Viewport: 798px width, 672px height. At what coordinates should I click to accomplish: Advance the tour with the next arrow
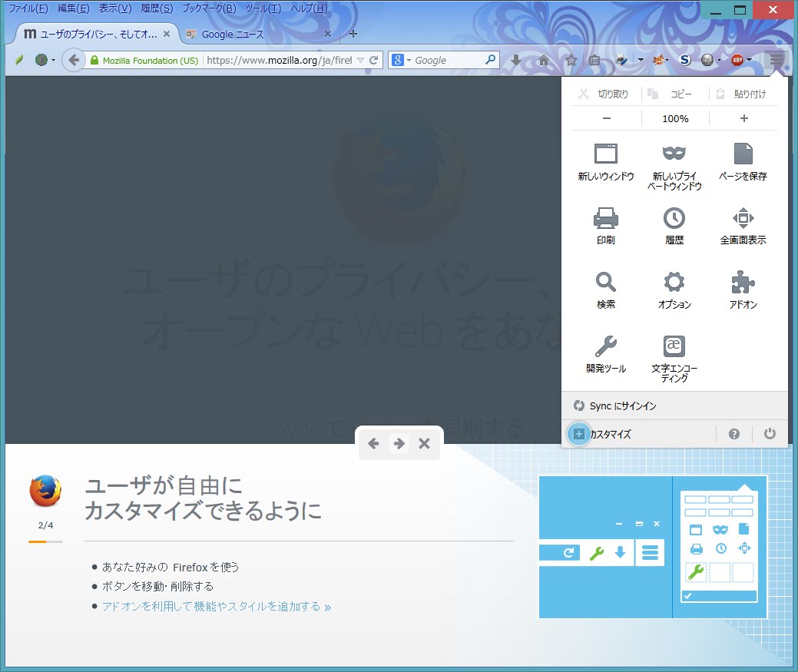tap(399, 443)
